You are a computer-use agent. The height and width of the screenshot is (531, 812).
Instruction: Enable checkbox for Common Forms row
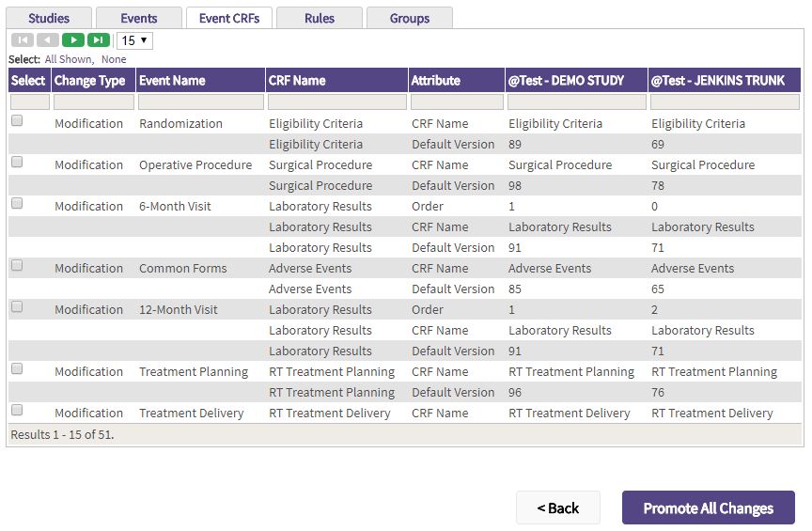tap(17, 266)
